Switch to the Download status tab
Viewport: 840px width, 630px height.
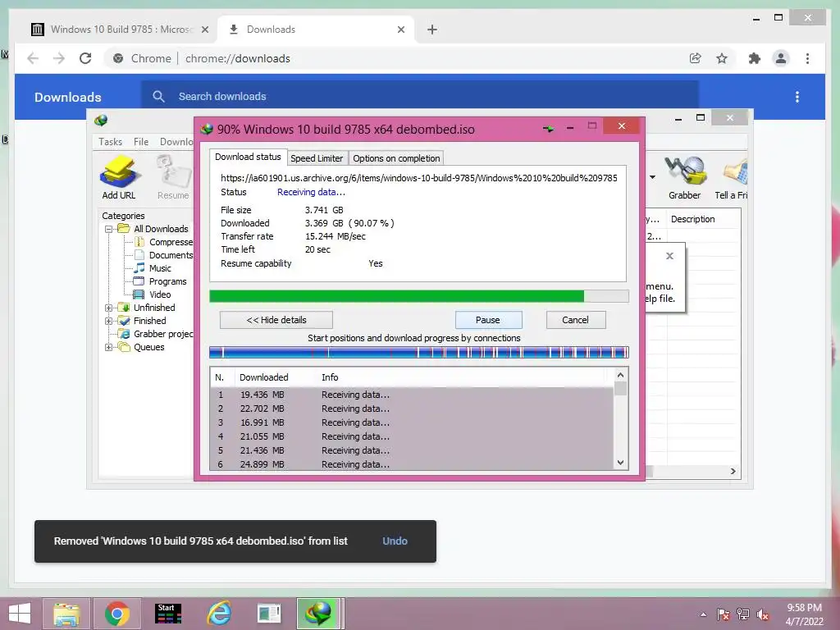pos(248,157)
